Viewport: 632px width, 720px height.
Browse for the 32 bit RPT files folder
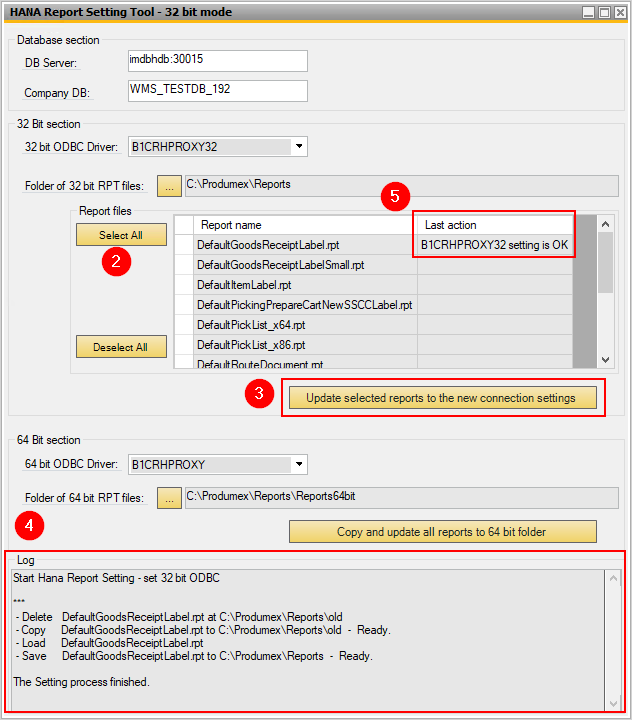(x=170, y=186)
